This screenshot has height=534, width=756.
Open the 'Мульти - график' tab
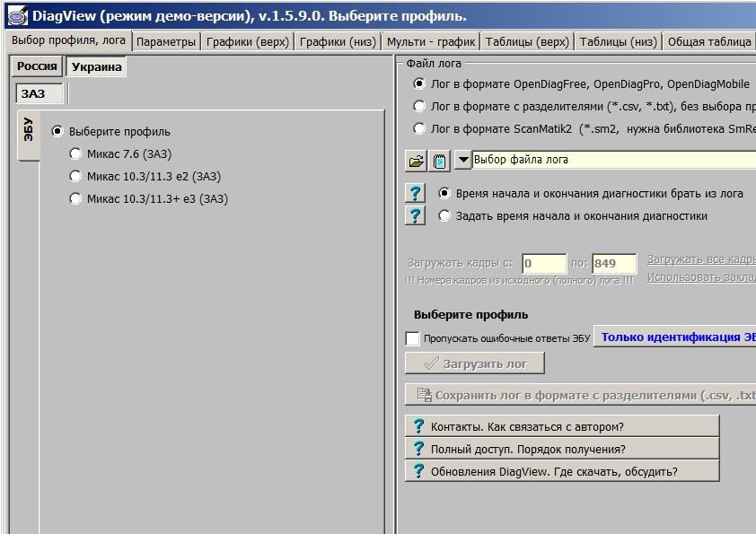(x=431, y=42)
